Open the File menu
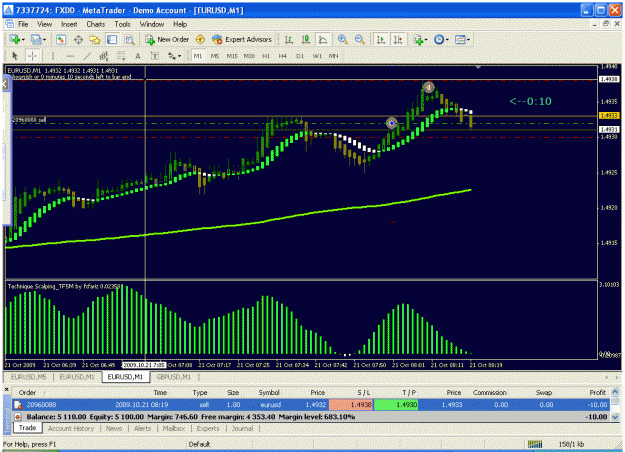The width and height of the screenshot is (625, 452). (23, 24)
